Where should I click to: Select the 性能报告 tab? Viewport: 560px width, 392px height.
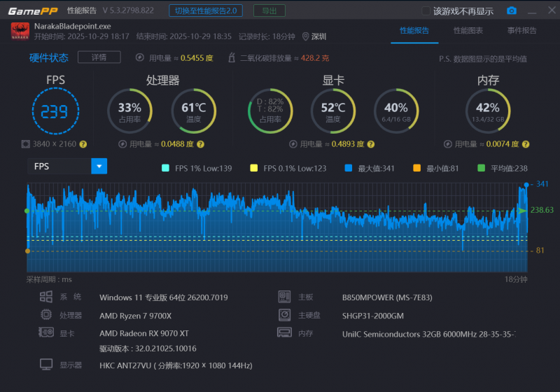coord(414,31)
